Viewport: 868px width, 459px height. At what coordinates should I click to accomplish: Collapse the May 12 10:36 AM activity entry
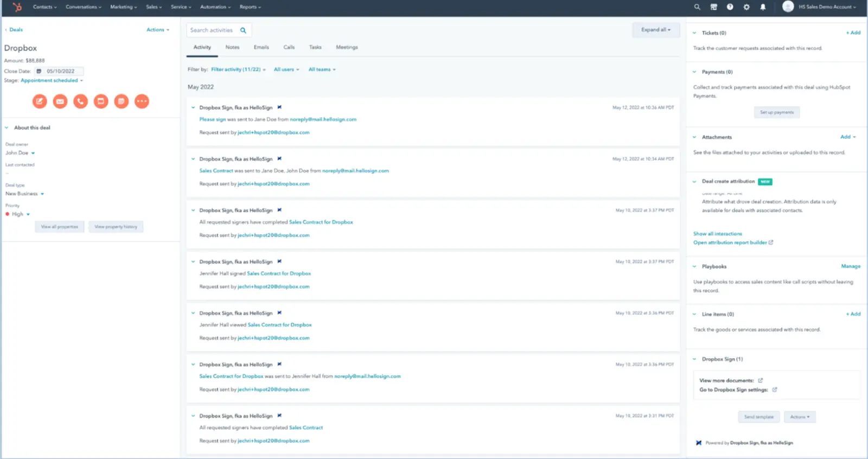tap(193, 107)
